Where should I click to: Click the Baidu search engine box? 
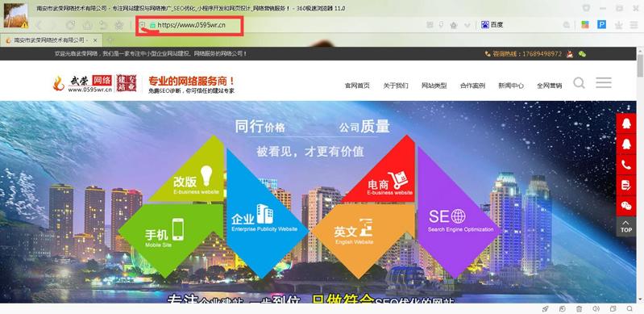pos(526,25)
